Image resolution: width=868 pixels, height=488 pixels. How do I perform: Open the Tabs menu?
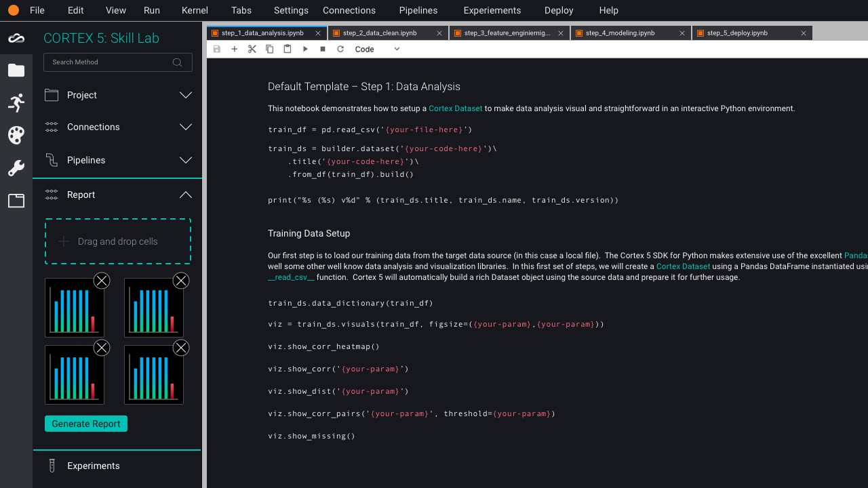coord(241,10)
